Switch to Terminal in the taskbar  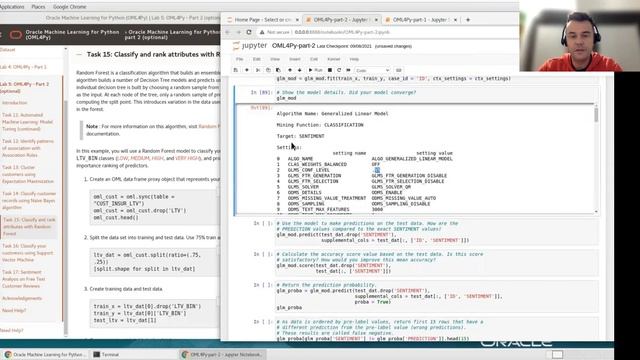point(106,354)
